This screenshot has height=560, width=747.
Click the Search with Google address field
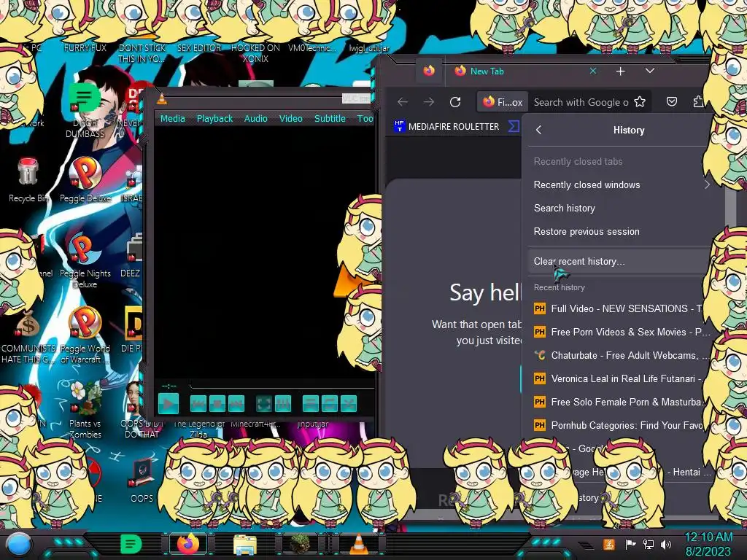click(x=581, y=102)
